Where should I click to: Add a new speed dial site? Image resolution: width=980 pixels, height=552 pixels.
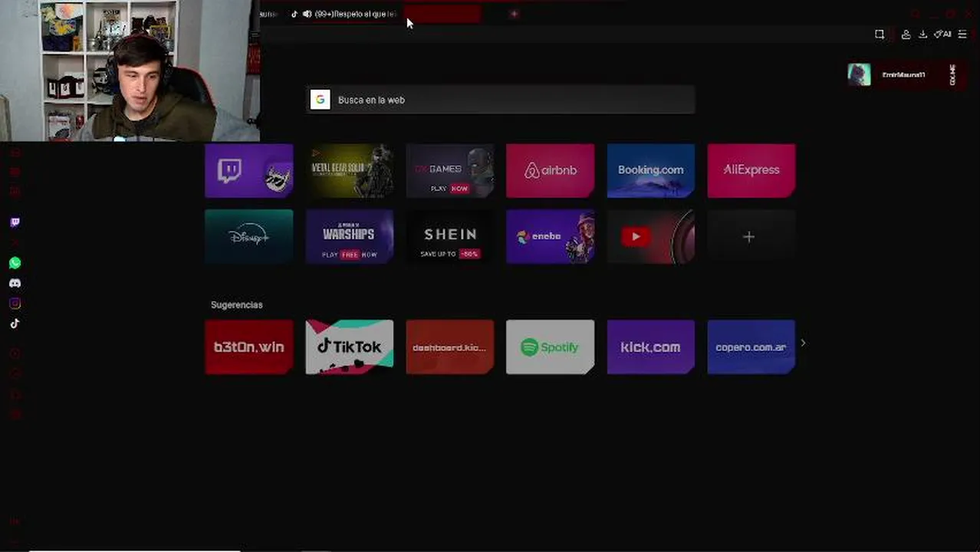pos(751,237)
